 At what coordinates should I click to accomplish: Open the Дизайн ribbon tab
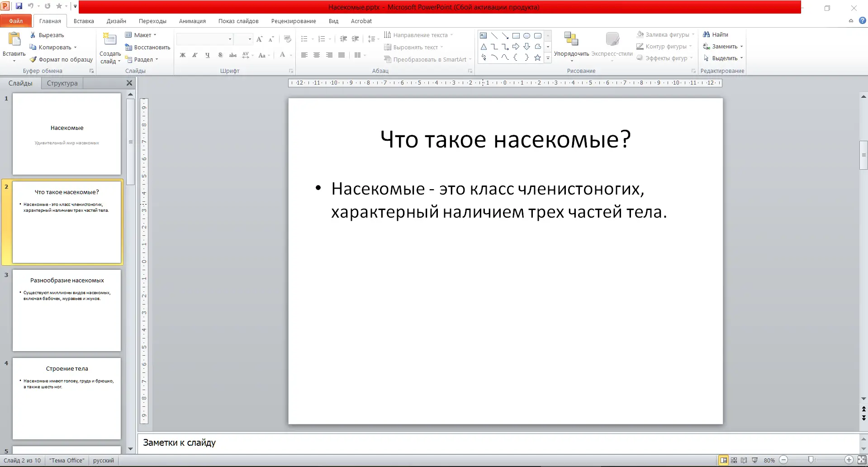click(x=116, y=21)
